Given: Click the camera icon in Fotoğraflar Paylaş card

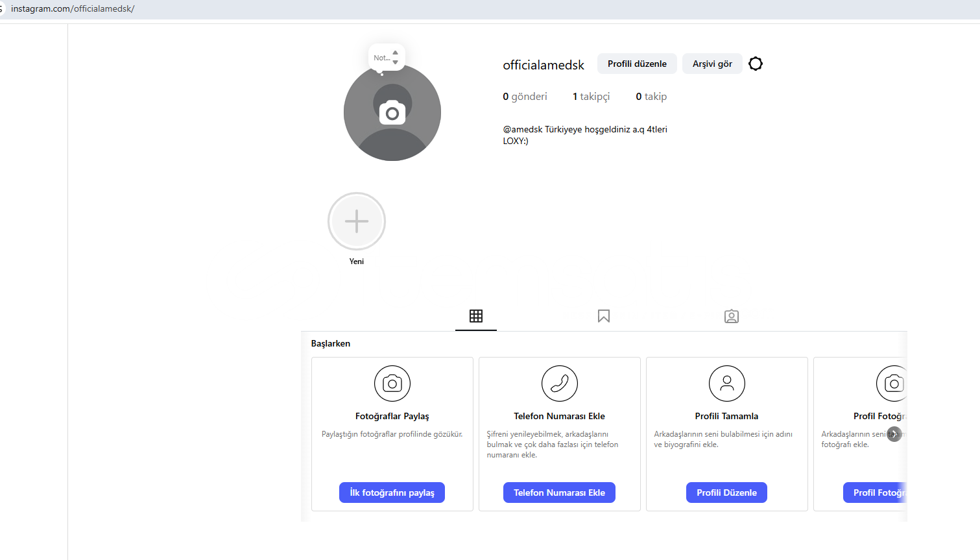Looking at the screenshot, I should [x=392, y=383].
